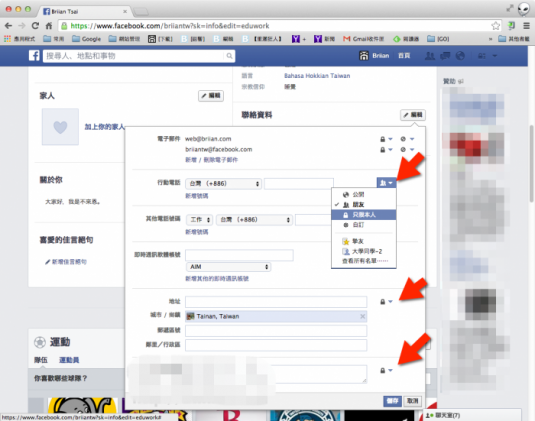Click the add another screen name link
Viewport: 535px width, 421px height.
click(x=217, y=279)
